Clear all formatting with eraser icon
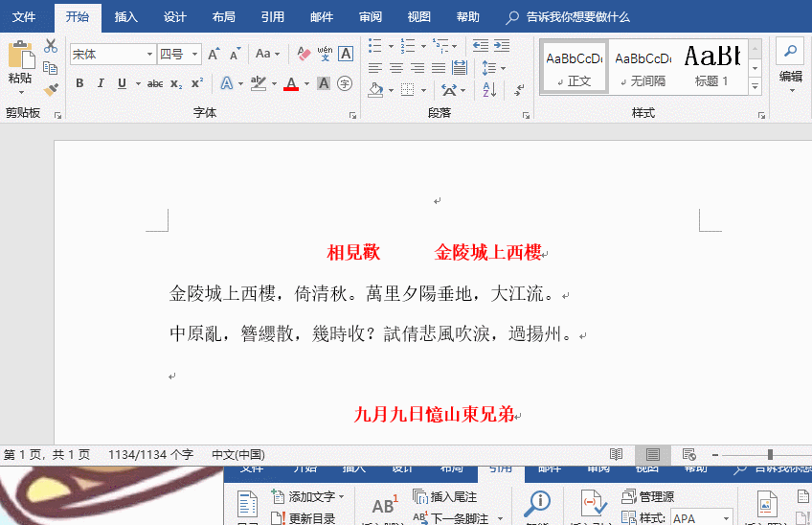The height and width of the screenshot is (525, 812). (304, 54)
